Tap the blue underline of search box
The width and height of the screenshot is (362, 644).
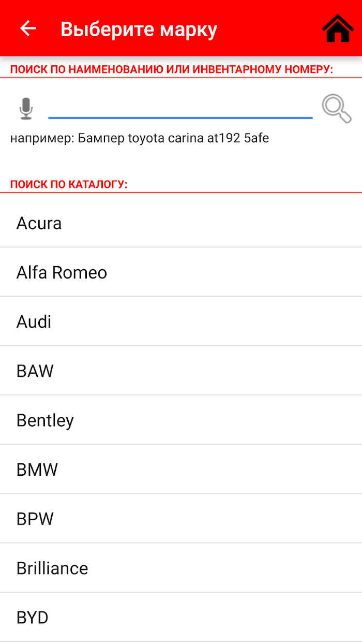[180, 118]
